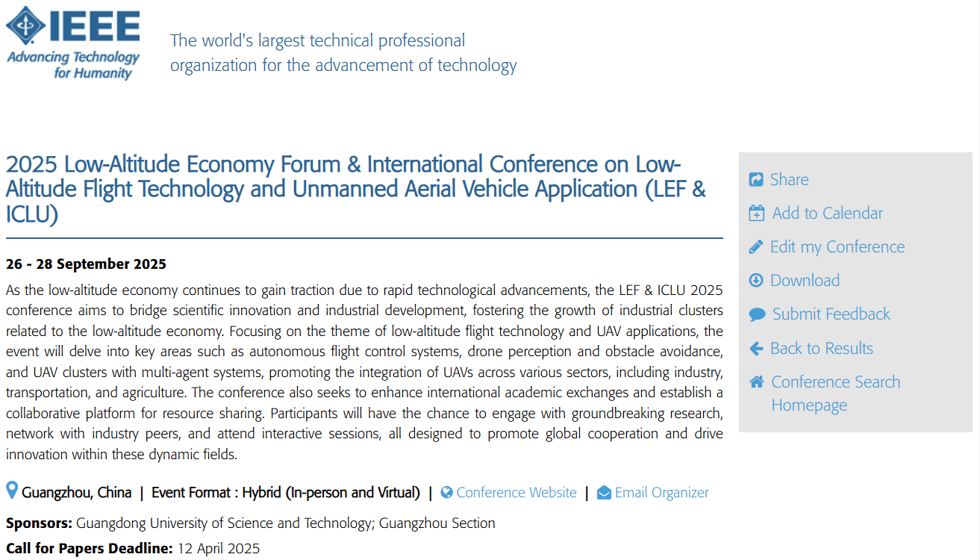Click Event Format : Hybrid text
980x560 pixels.
pos(286,493)
